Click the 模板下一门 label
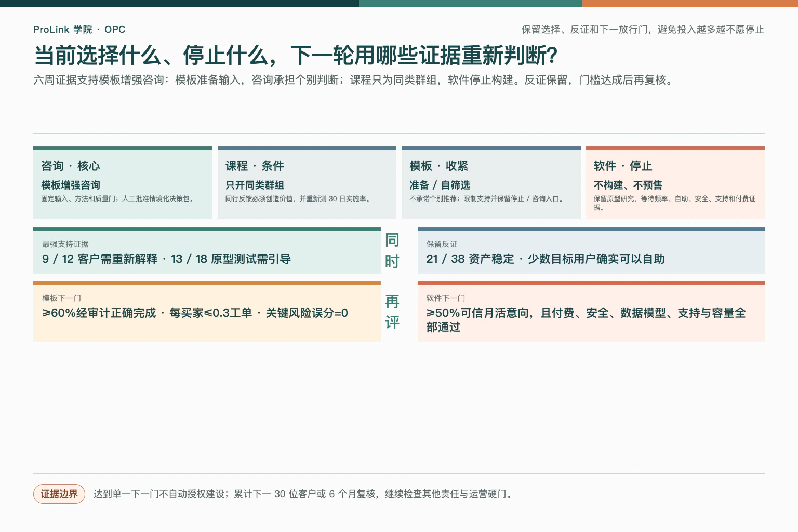The width and height of the screenshot is (798, 532). tap(61, 298)
